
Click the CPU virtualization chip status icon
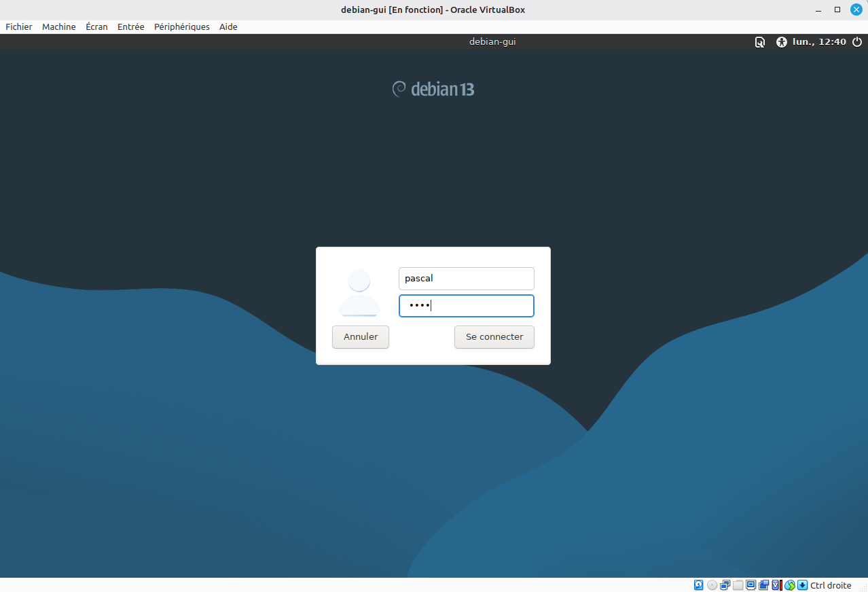point(776,585)
